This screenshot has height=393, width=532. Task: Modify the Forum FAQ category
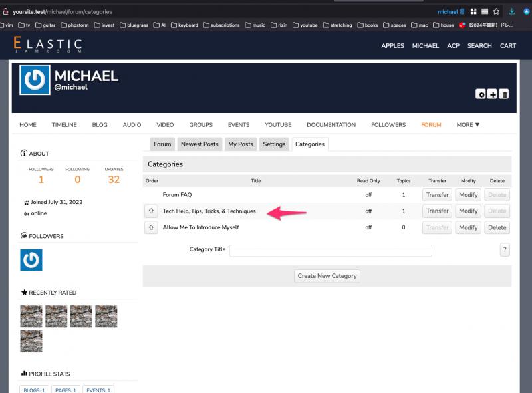(x=468, y=195)
